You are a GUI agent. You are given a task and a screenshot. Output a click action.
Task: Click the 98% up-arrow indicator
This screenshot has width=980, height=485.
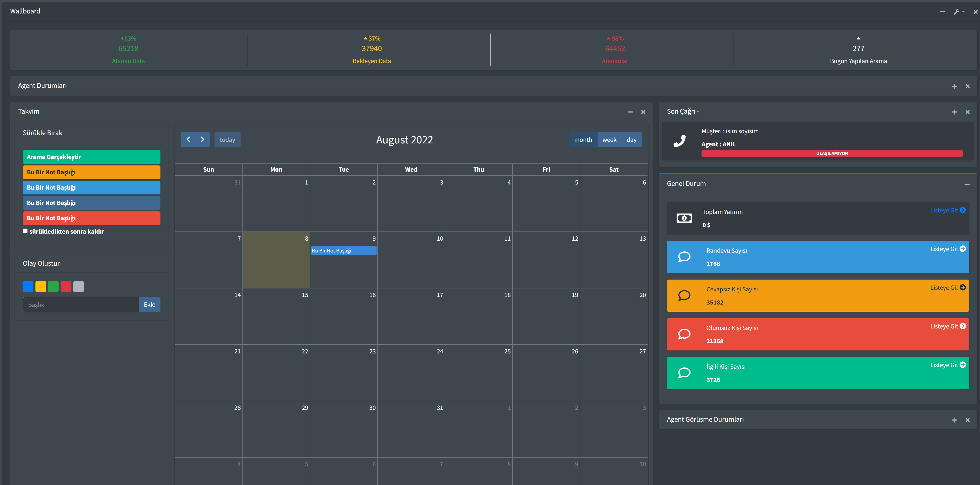point(615,38)
